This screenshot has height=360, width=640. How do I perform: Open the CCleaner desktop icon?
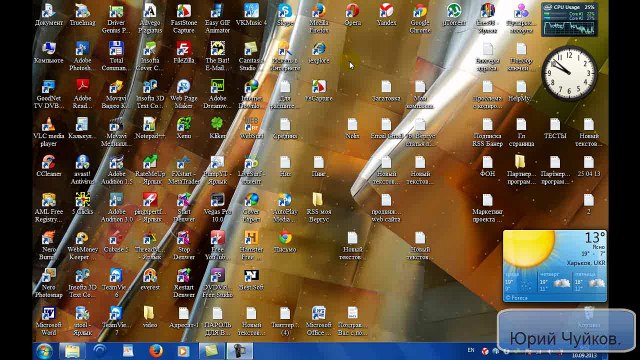[49, 166]
